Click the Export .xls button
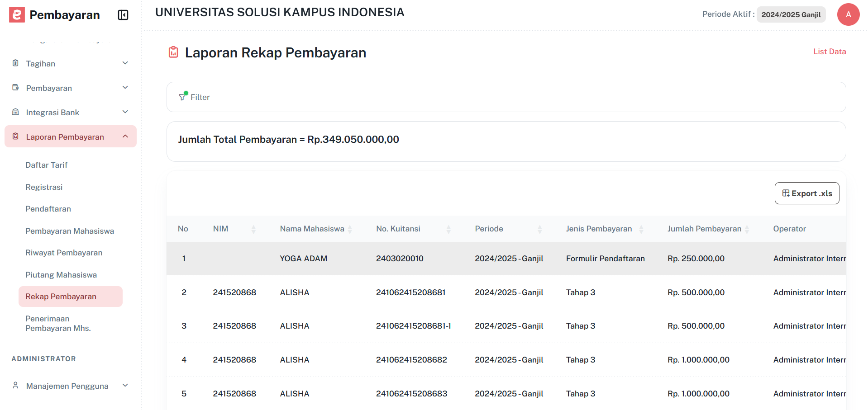This screenshot has width=868, height=410. 807,193
